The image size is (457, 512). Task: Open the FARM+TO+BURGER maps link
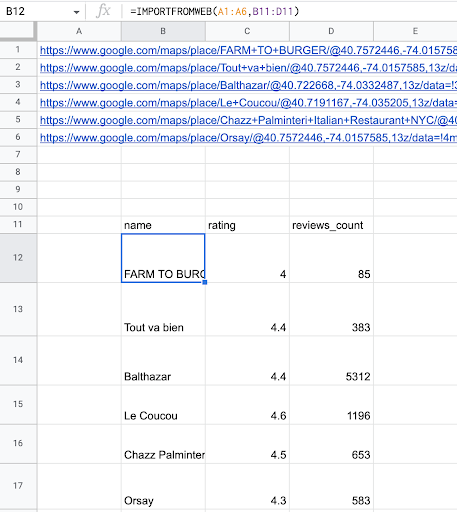coord(248,50)
